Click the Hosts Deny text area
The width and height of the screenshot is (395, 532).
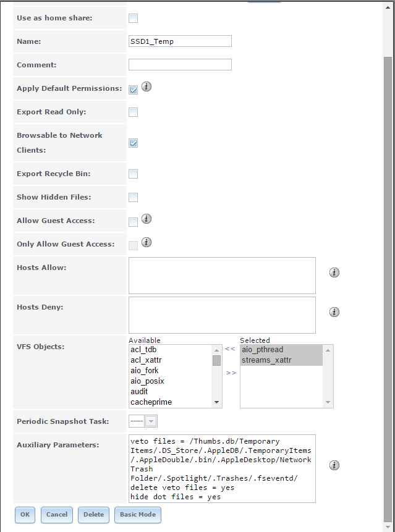[x=222, y=315]
